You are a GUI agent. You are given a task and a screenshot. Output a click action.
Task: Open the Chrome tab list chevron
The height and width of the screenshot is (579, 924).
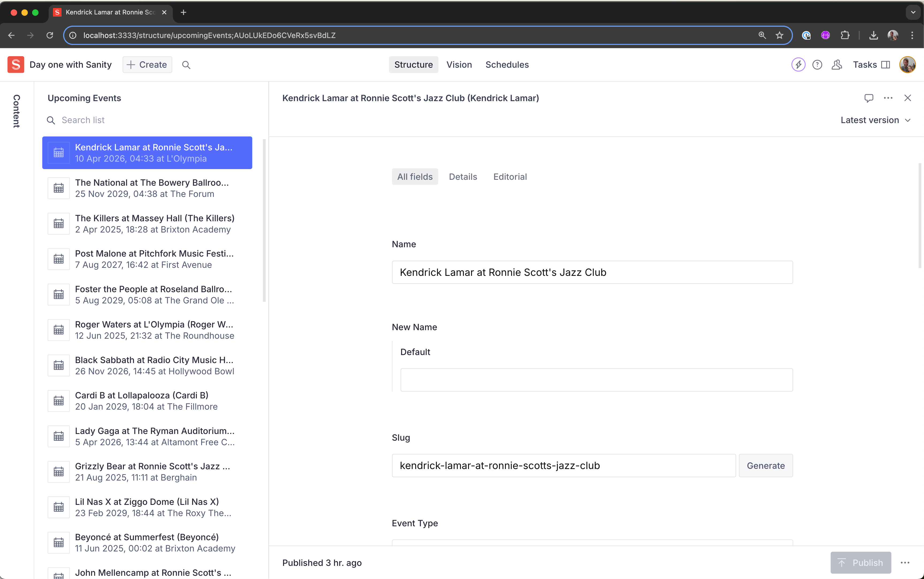click(x=913, y=12)
